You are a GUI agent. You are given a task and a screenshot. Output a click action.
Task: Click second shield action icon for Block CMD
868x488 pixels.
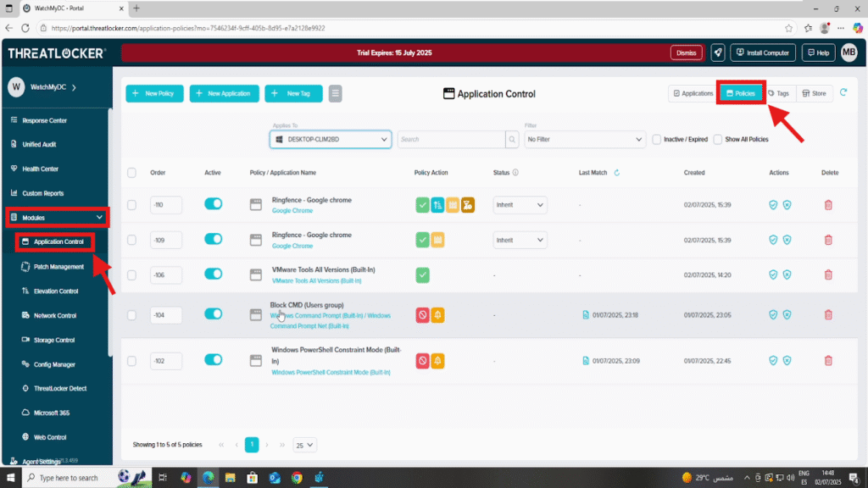pyautogui.click(x=787, y=315)
